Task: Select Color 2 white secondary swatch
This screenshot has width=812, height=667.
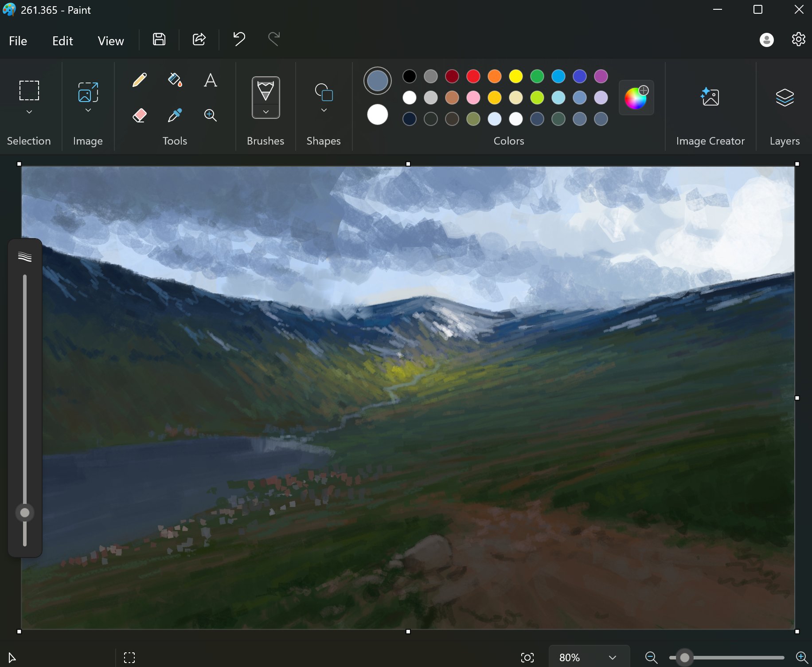Action: (377, 115)
